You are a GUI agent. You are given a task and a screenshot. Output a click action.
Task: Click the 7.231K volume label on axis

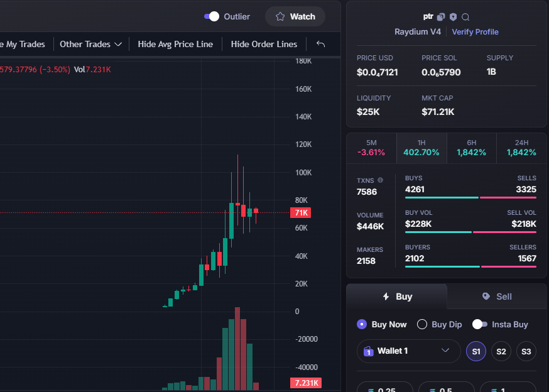tap(306, 383)
